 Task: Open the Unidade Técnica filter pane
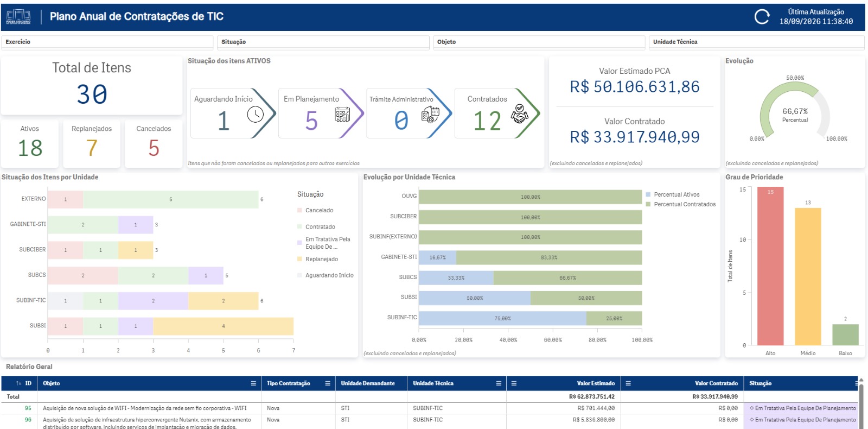[756, 42]
